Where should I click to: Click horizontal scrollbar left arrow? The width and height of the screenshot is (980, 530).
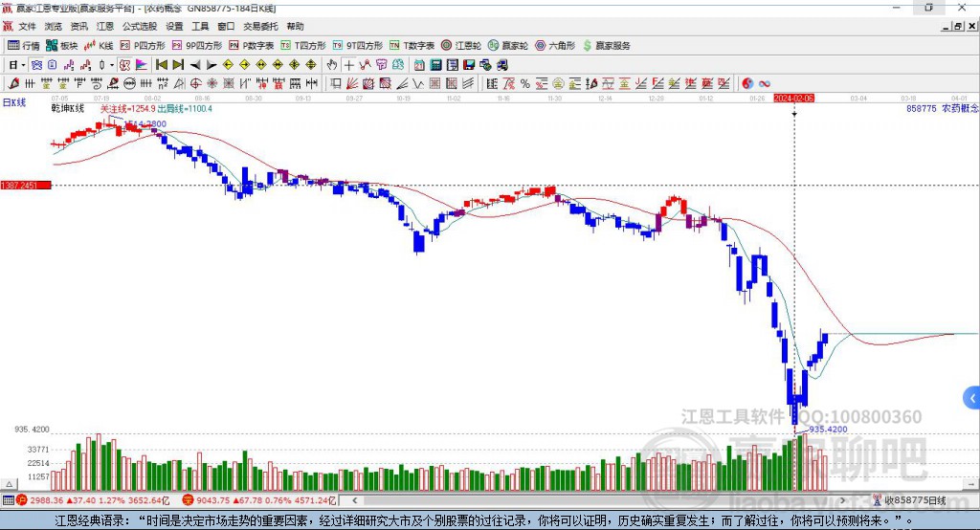coord(354,500)
